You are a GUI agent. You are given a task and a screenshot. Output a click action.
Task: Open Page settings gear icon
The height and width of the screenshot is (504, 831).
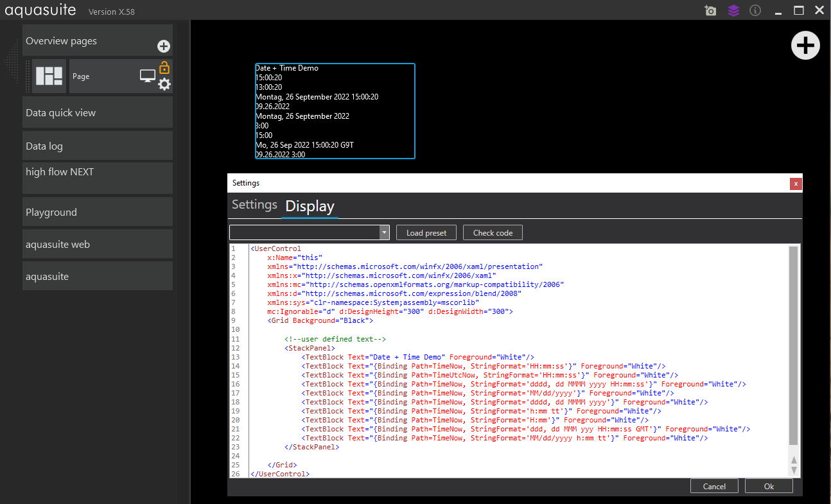click(164, 84)
